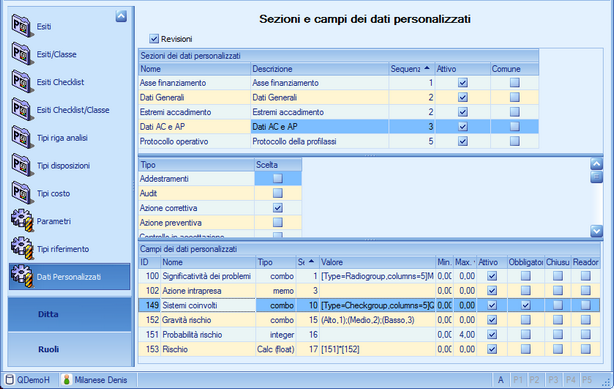Sort fields by the Se sequence column header

308,262
